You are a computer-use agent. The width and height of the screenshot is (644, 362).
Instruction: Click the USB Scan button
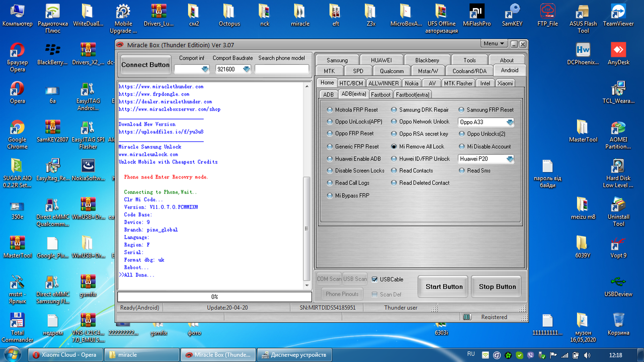[355, 279]
